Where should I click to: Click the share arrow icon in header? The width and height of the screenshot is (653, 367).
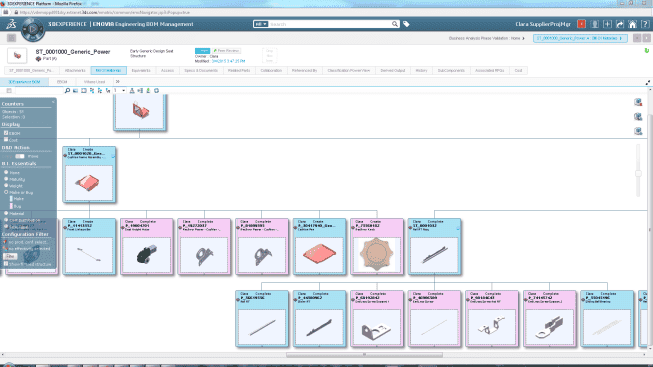pyautogui.click(x=620, y=24)
